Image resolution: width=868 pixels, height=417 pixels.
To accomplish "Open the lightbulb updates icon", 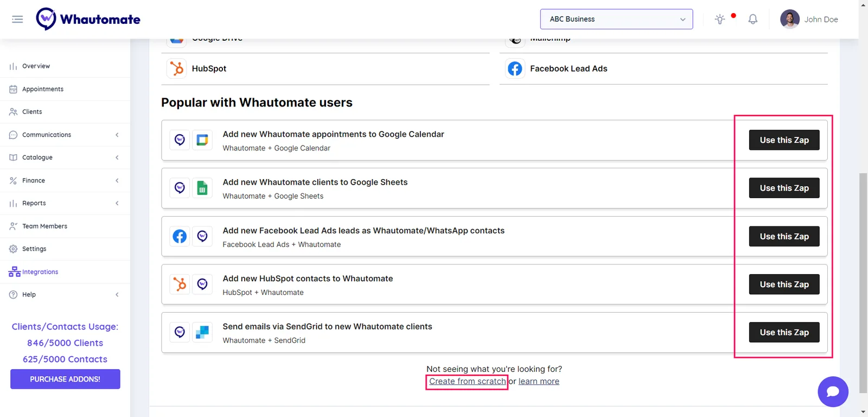I will point(720,20).
